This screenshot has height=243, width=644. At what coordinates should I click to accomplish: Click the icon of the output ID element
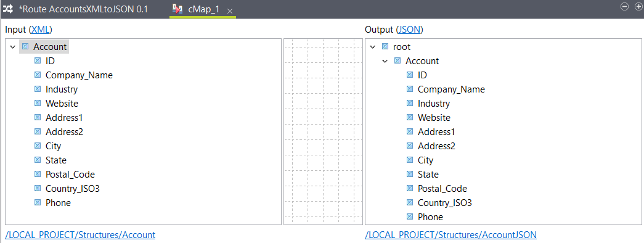(x=410, y=75)
